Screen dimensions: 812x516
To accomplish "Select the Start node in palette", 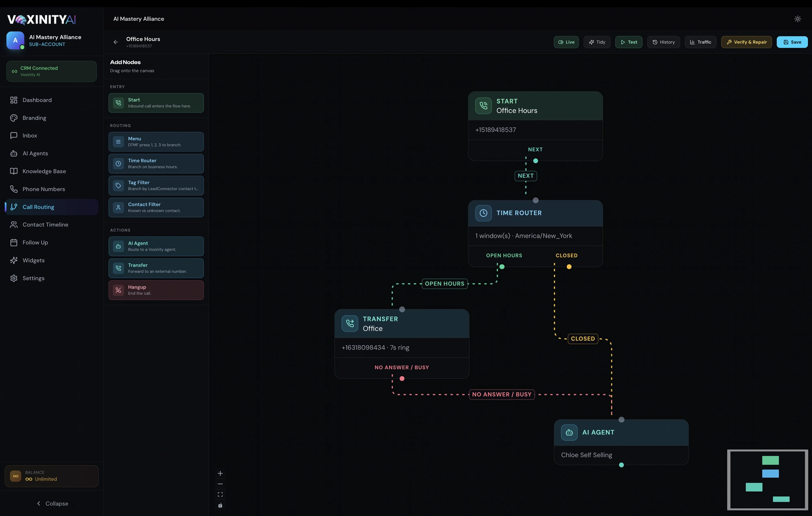I will point(156,103).
